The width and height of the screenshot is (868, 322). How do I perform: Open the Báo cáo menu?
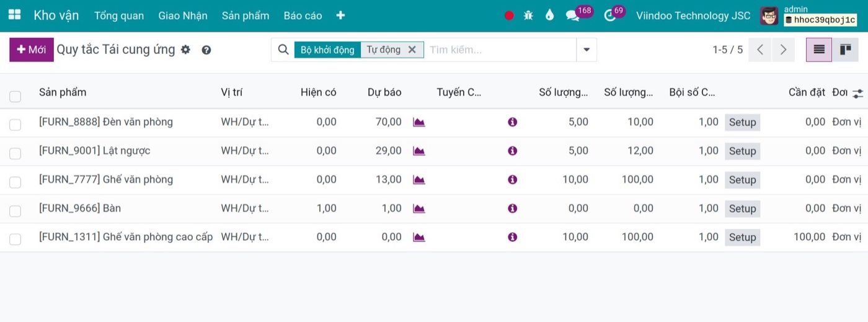tap(303, 16)
